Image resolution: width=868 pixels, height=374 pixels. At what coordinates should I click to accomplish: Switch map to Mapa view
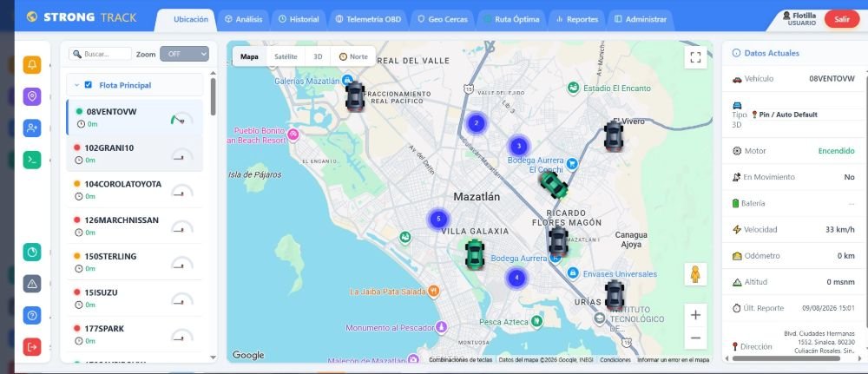(250, 56)
